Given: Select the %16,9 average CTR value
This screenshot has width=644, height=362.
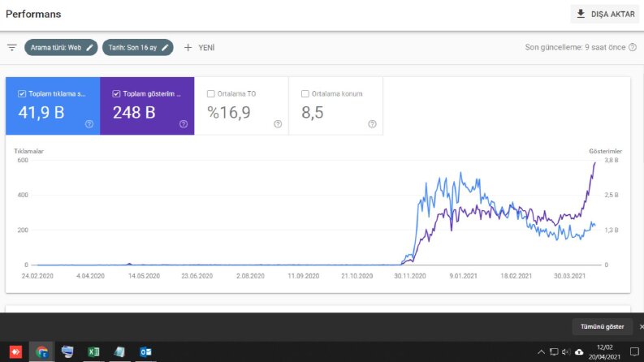Looking at the screenshot, I should point(229,113).
